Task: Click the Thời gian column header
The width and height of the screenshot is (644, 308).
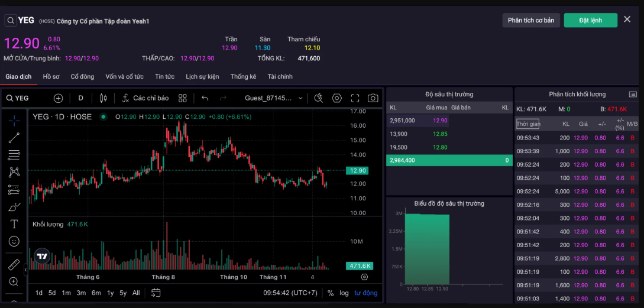Action: 528,124
